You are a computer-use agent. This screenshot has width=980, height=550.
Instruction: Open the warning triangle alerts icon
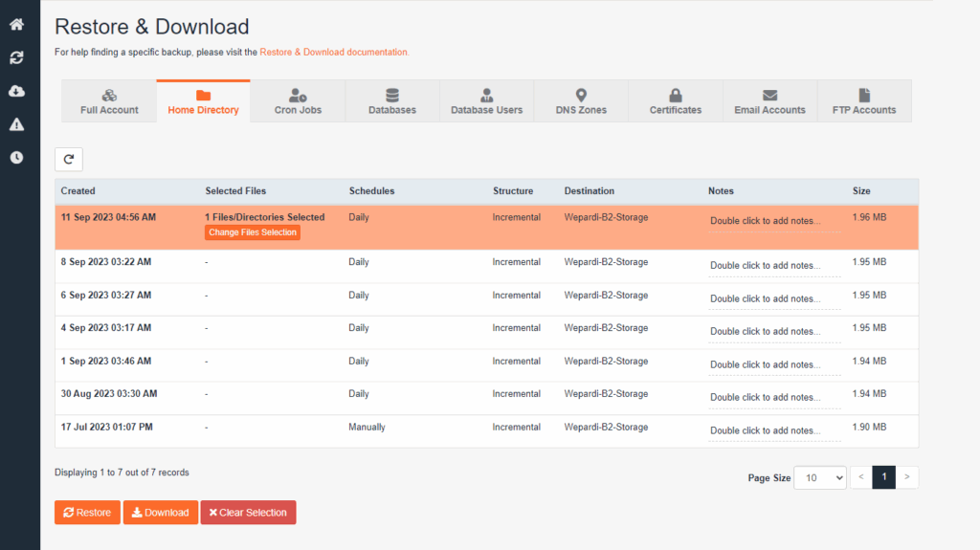16,124
